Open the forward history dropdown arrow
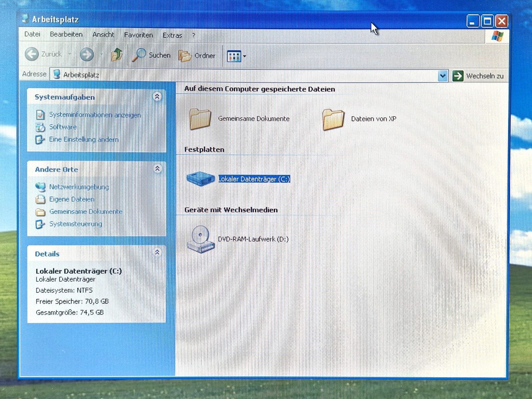Viewport: 532px width, 399px height. point(101,54)
